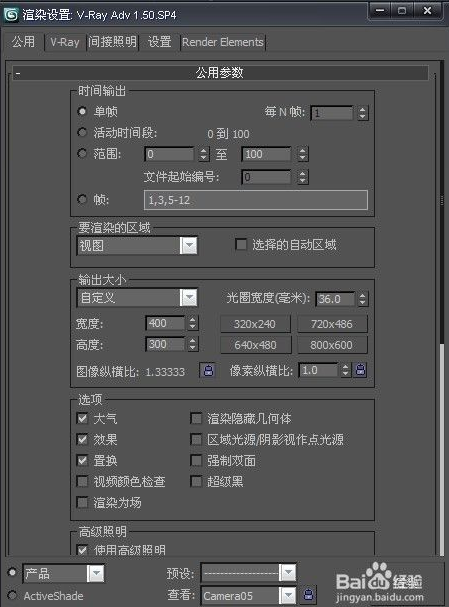Click the range start field showing 0
The height and width of the screenshot is (607, 449).
point(169,154)
